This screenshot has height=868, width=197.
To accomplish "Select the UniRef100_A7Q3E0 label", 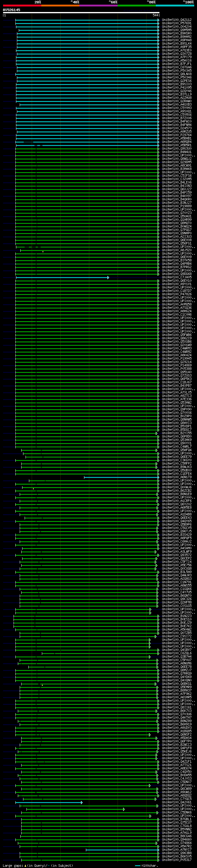I will click(x=177, y=50).
